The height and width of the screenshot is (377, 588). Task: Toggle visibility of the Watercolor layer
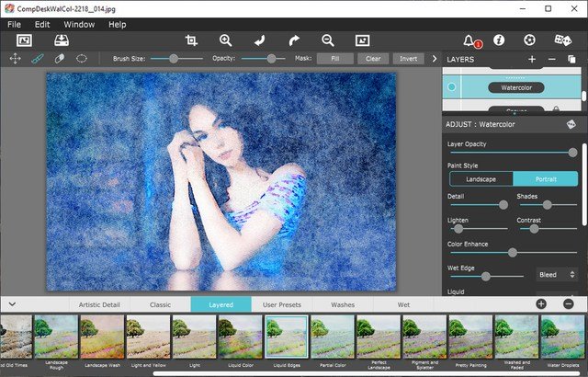pyautogui.click(x=451, y=87)
